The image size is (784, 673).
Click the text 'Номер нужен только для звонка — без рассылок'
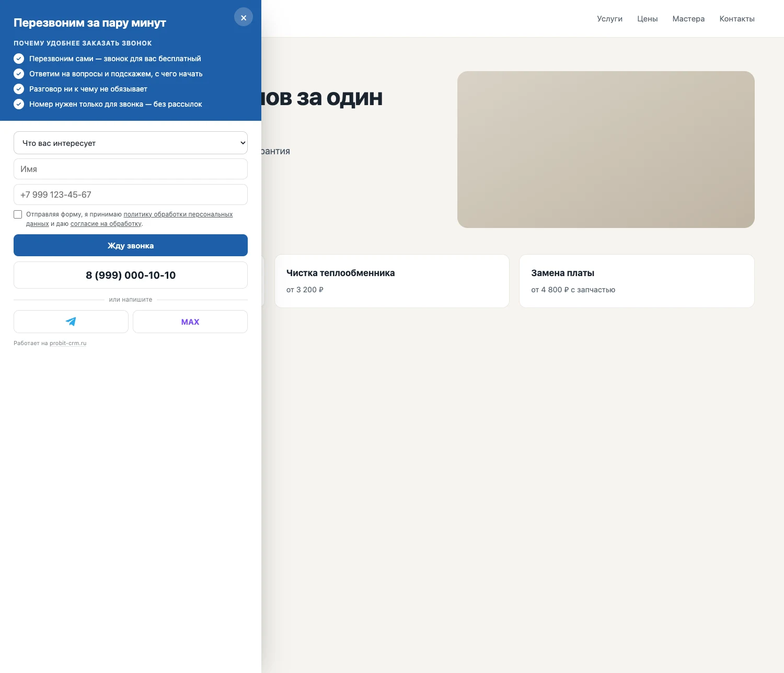116,104
